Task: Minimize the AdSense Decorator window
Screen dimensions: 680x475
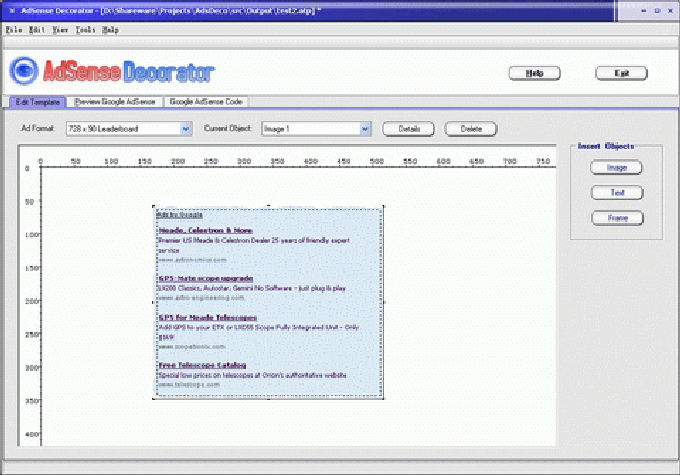Action: pyautogui.click(x=644, y=11)
